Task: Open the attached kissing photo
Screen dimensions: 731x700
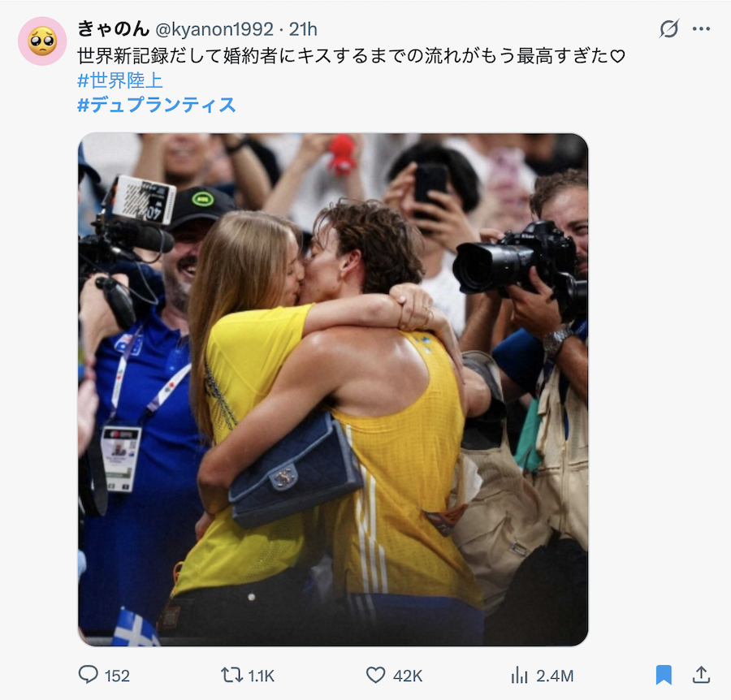Action: pyautogui.click(x=333, y=390)
